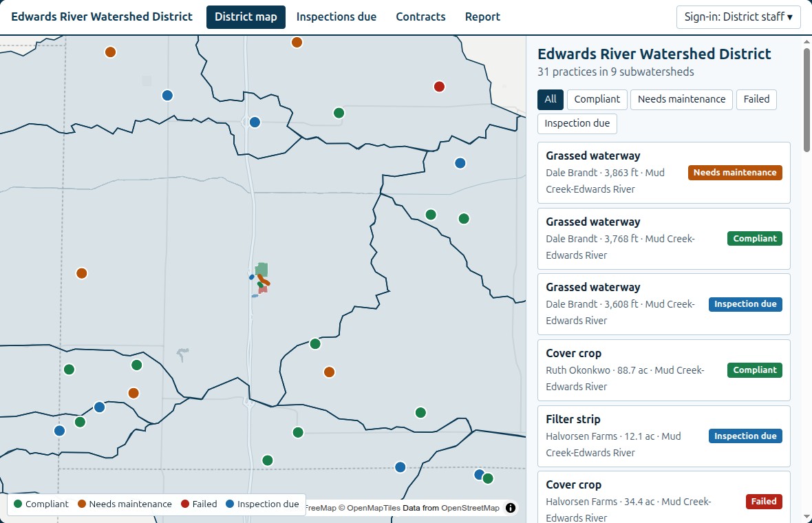Select the Halvorsen Farms Filter strip card
Viewport: 812px width, 523px height.
click(x=664, y=436)
